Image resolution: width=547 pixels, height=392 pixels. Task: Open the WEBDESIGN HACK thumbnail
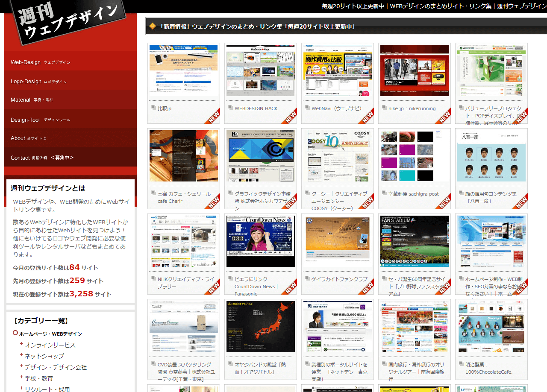click(x=261, y=70)
